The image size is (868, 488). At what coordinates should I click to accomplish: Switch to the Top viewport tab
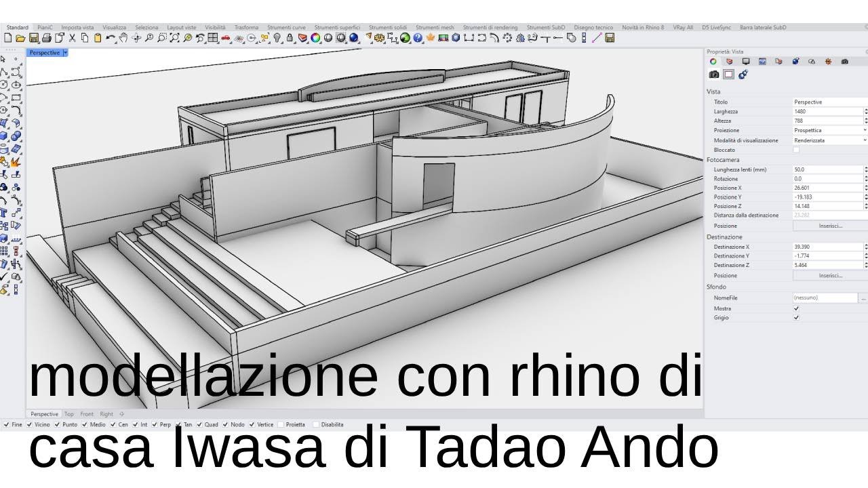(x=69, y=414)
